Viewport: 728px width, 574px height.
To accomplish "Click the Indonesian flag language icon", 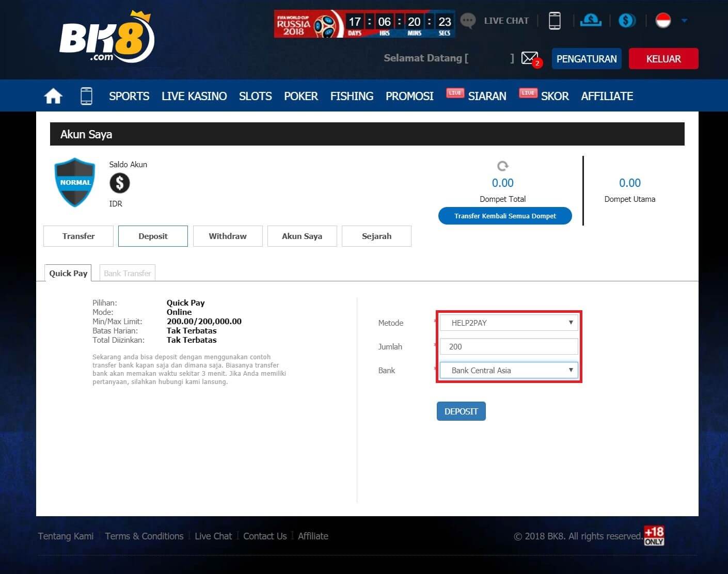I will (x=663, y=20).
